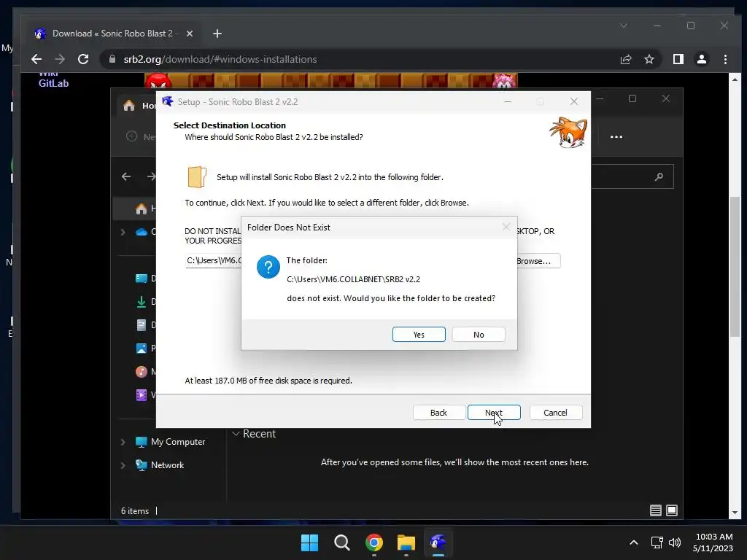Click File Explorer search magnifier icon
Viewport: 747px width, 560px height.
(659, 176)
